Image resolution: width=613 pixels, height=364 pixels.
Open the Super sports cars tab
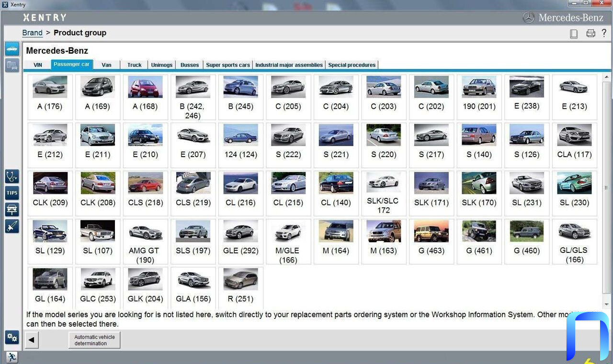[x=228, y=65]
